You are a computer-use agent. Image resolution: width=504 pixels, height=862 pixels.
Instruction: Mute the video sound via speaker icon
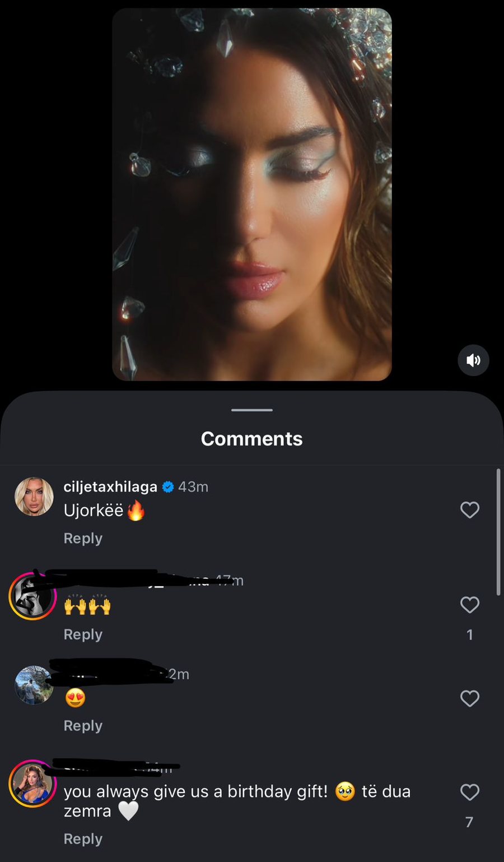point(473,360)
